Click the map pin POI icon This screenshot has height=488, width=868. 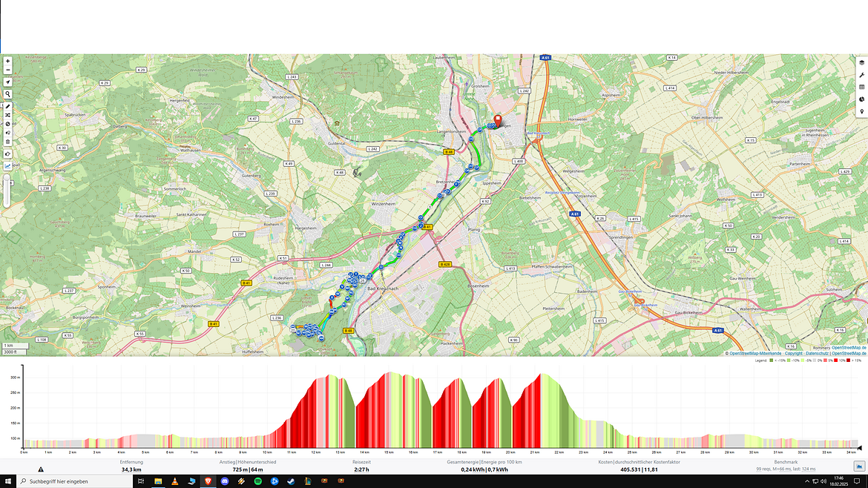862,111
